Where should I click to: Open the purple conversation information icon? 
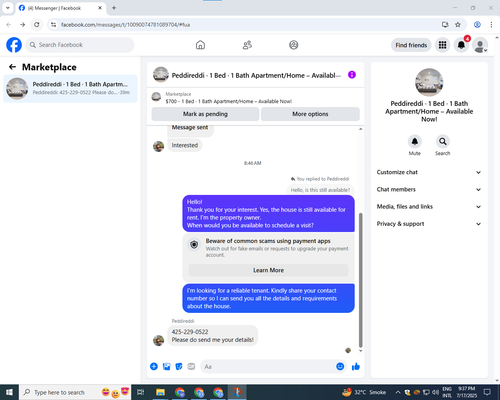click(352, 75)
